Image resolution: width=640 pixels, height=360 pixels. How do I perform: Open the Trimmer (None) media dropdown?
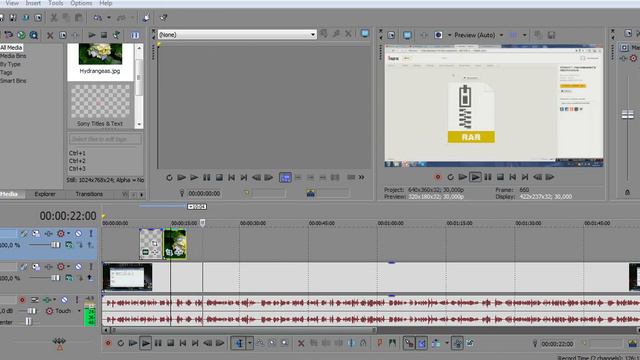[x=313, y=35]
